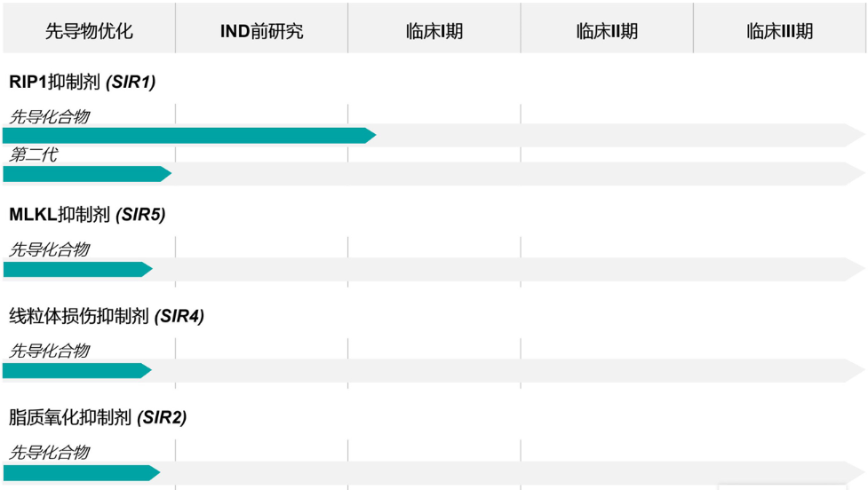Select the 脂质氧化抑制剂 (SIR2) heading
Screen dimensions: 868x490
(98, 417)
